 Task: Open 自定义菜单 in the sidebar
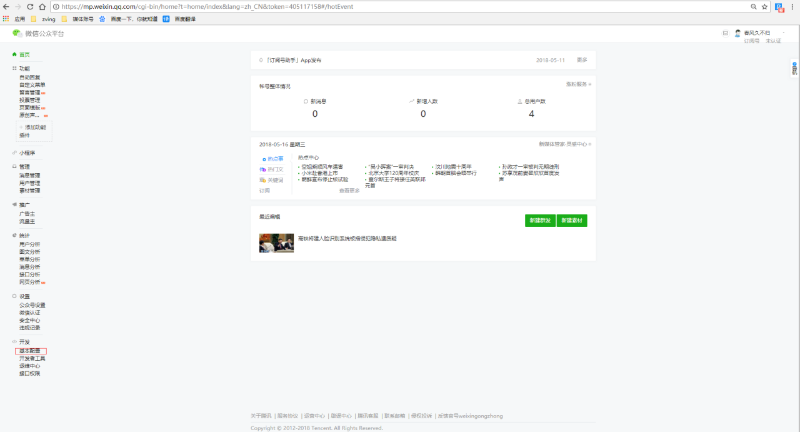click(x=32, y=85)
